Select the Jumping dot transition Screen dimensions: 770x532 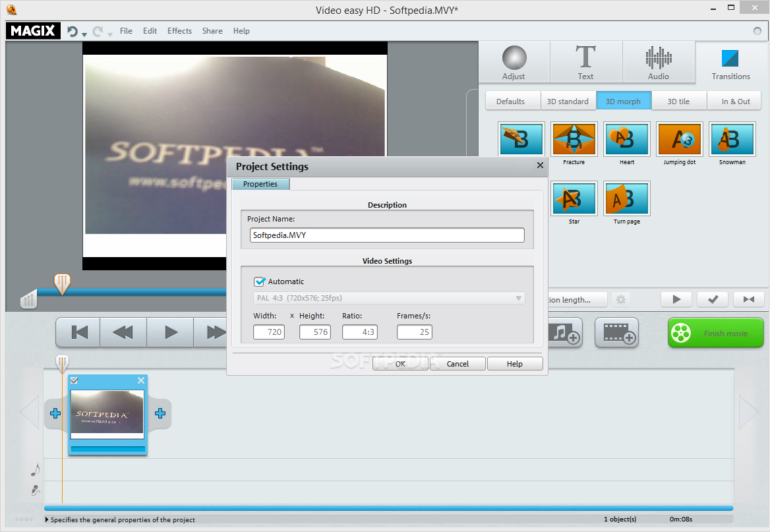(x=679, y=139)
